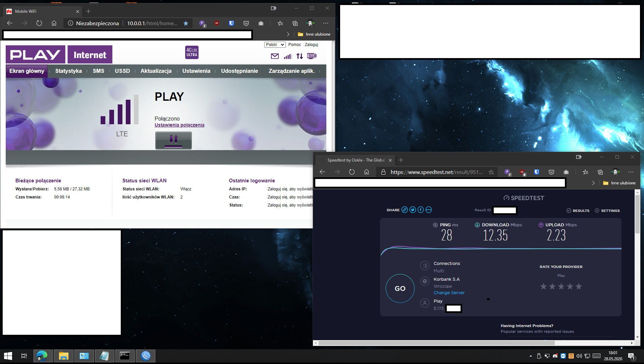Screen dimensions: 644x364
Task: Share speedtest result on Facebook
Action: [x=420, y=210]
